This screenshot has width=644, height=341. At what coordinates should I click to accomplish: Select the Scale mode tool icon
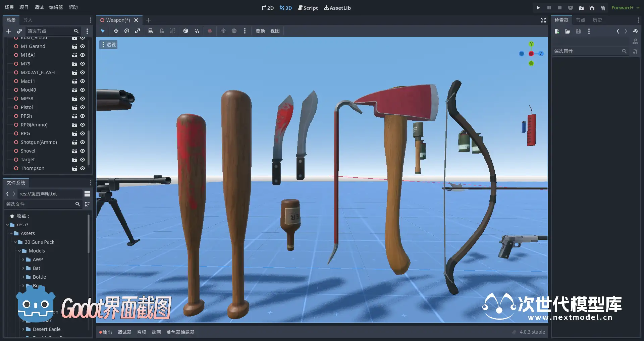click(x=138, y=31)
